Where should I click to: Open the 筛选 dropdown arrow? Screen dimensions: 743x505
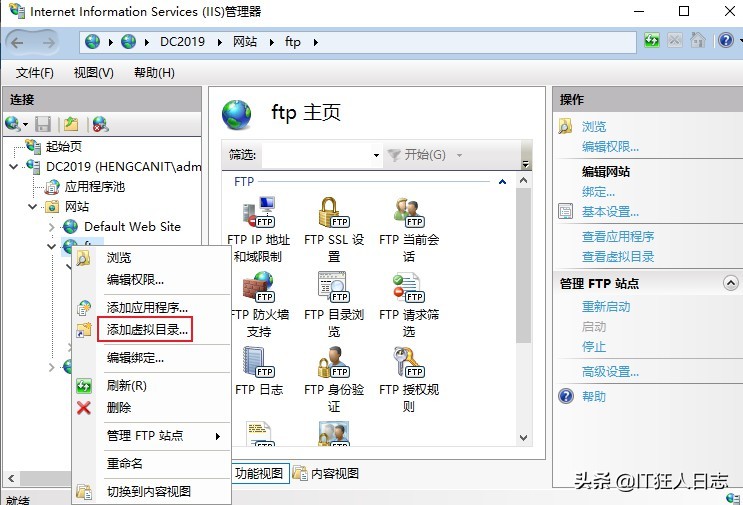click(376, 155)
